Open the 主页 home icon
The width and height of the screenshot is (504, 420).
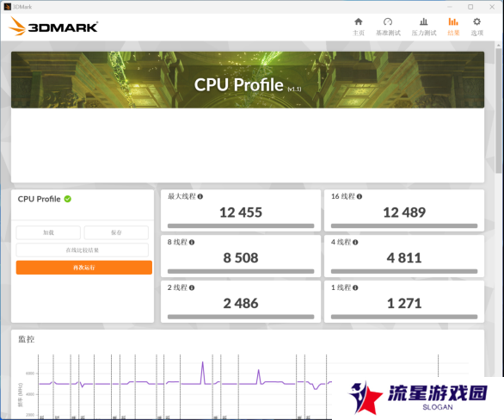[359, 22]
